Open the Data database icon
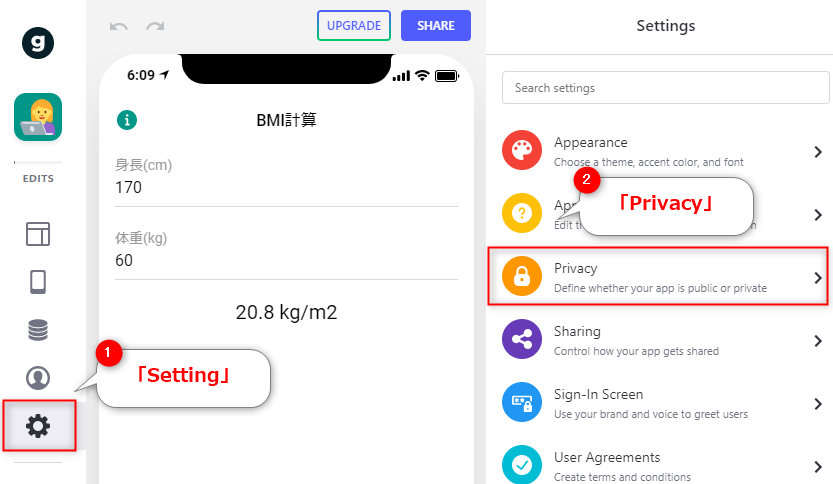The height and width of the screenshot is (484, 833). pos(38,330)
